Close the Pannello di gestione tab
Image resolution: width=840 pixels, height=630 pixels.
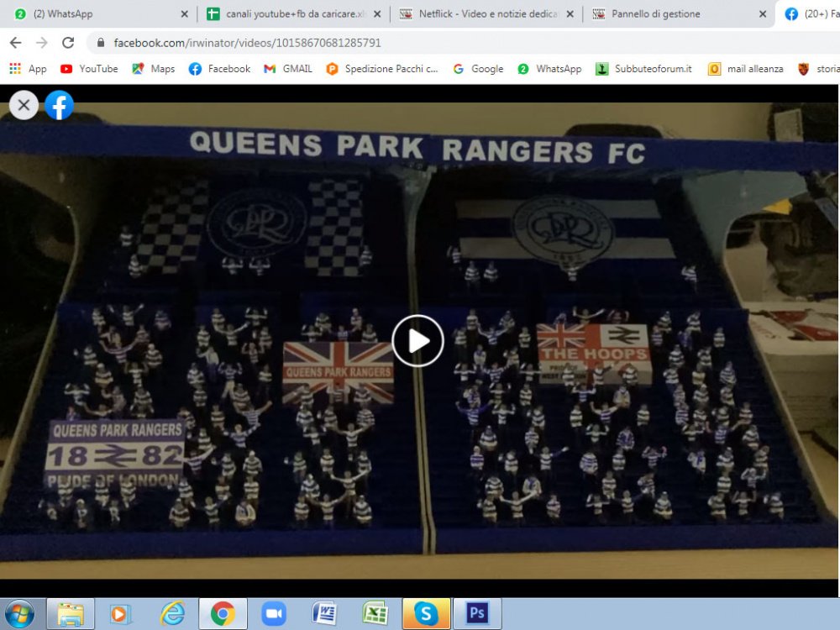(x=763, y=14)
